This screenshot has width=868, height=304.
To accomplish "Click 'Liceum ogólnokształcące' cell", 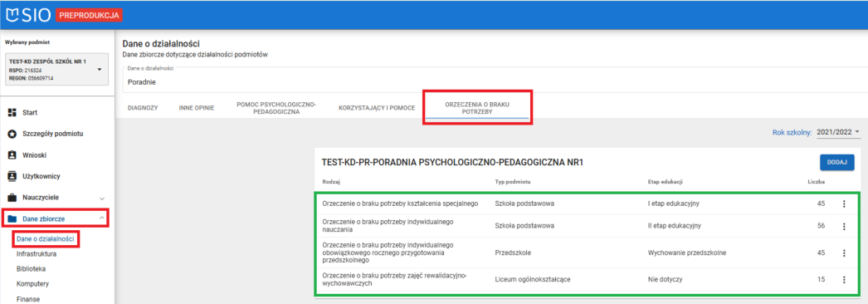I will 533,280.
